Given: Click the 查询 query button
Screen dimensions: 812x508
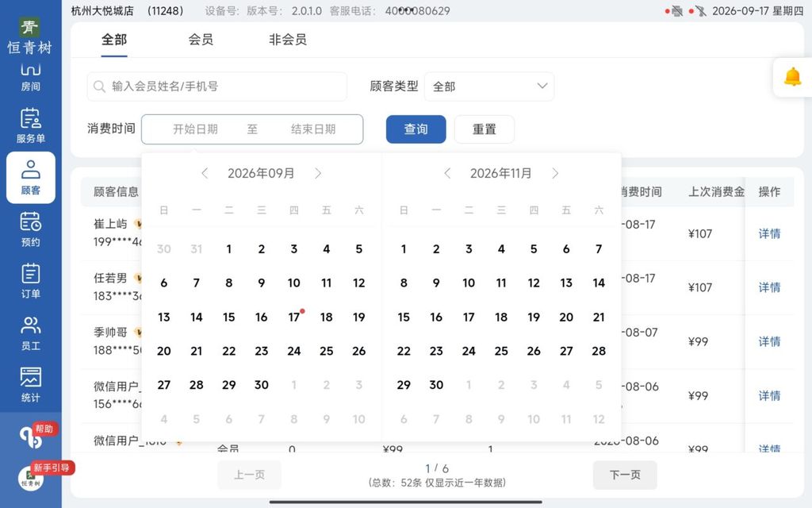Looking at the screenshot, I should (416, 129).
